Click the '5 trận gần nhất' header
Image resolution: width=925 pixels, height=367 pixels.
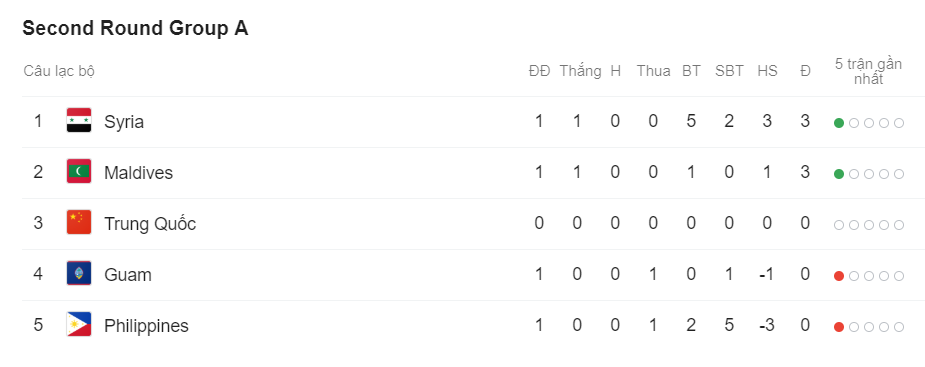[868, 72]
